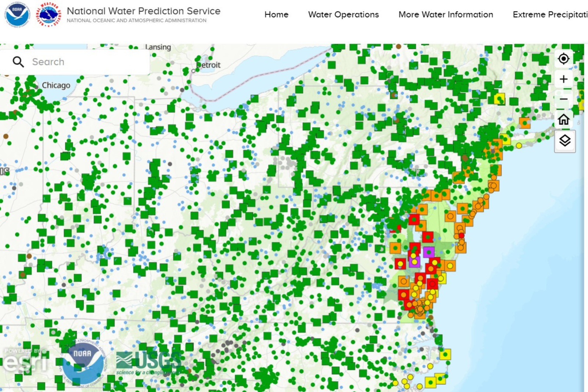
Task: Click the home default extent icon
Action: pos(564,120)
